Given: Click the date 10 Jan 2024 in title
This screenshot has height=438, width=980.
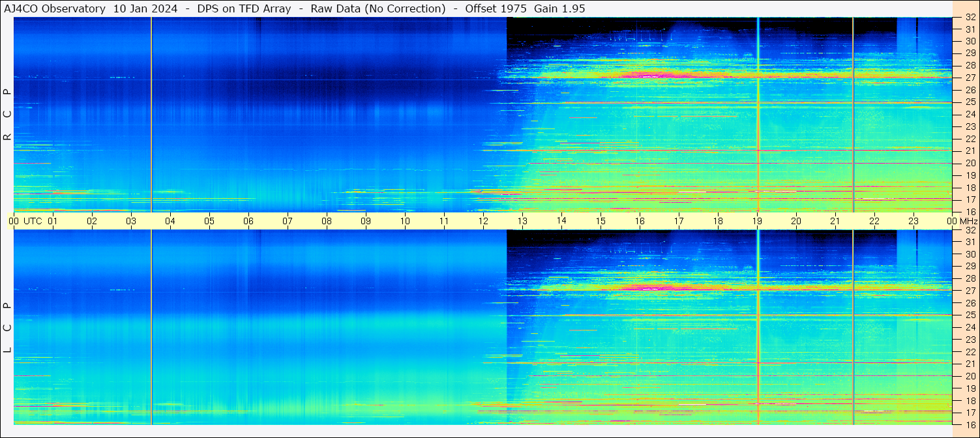Looking at the screenshot, I should click(145, 8).
